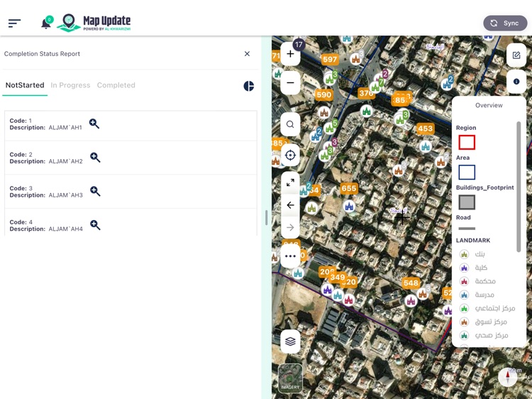Click the 453 cluster marker

(425, 129)
